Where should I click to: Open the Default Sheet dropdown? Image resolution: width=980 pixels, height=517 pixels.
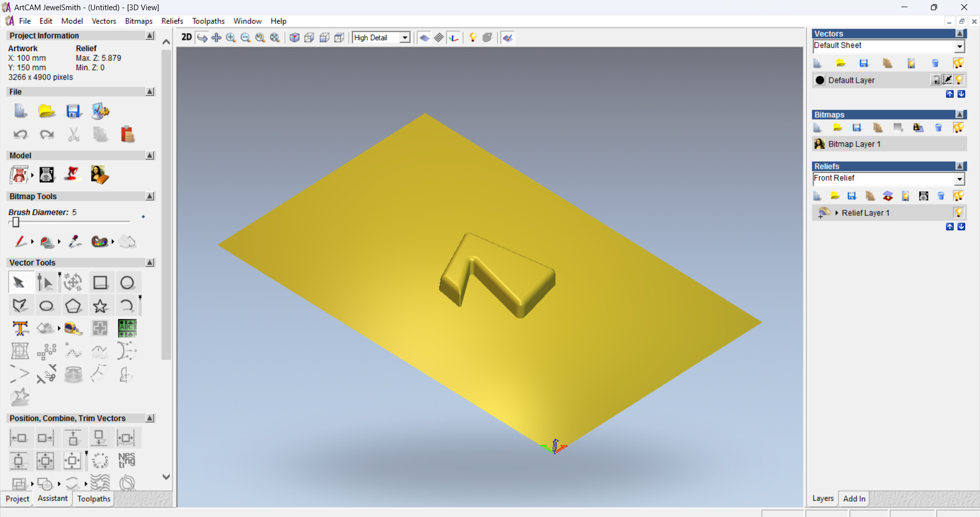click(x=960, y=46)
